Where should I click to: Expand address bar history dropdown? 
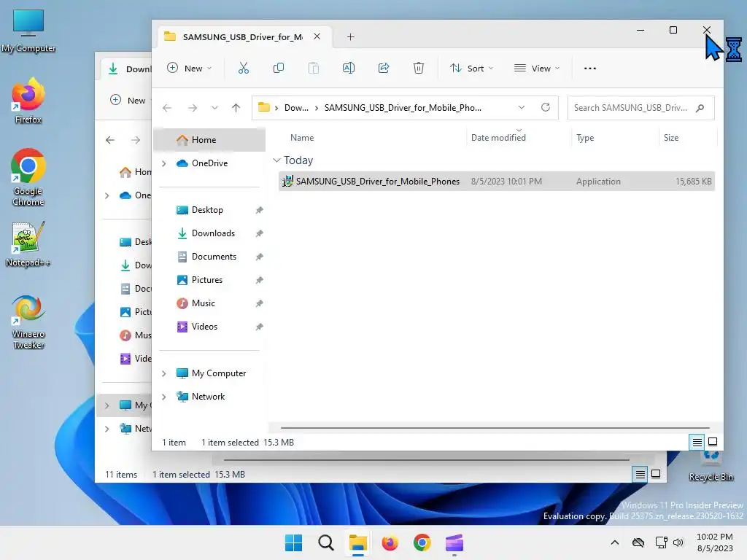point(522,108)
